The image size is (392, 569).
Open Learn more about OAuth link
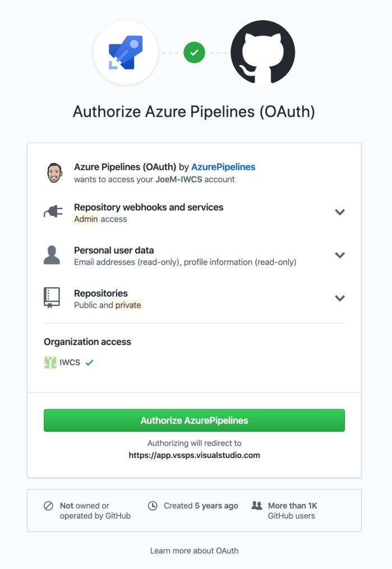click(194, 551)
